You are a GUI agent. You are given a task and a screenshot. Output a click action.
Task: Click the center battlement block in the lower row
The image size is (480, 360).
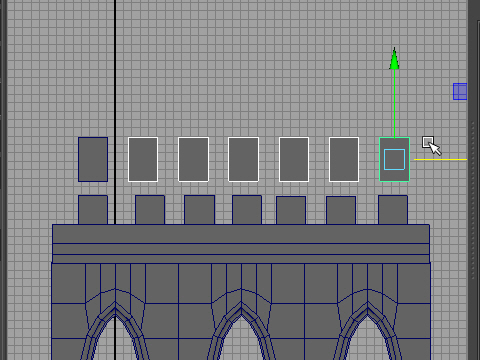pos(247,210)
